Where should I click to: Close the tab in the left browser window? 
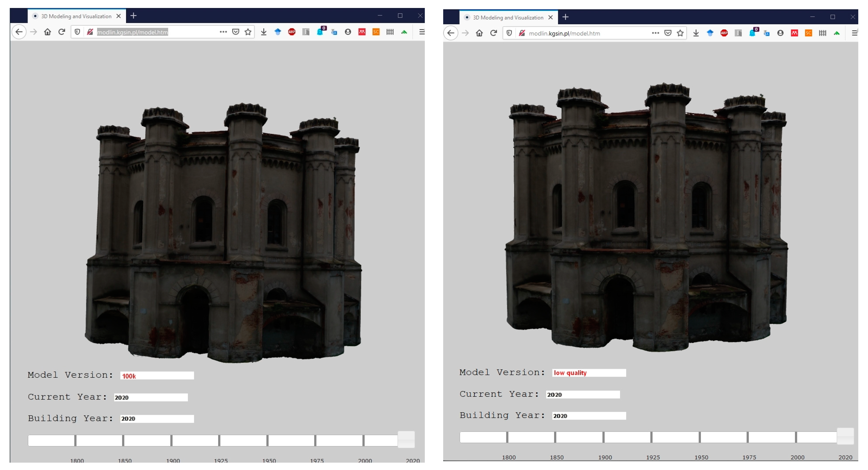[119, 16]
